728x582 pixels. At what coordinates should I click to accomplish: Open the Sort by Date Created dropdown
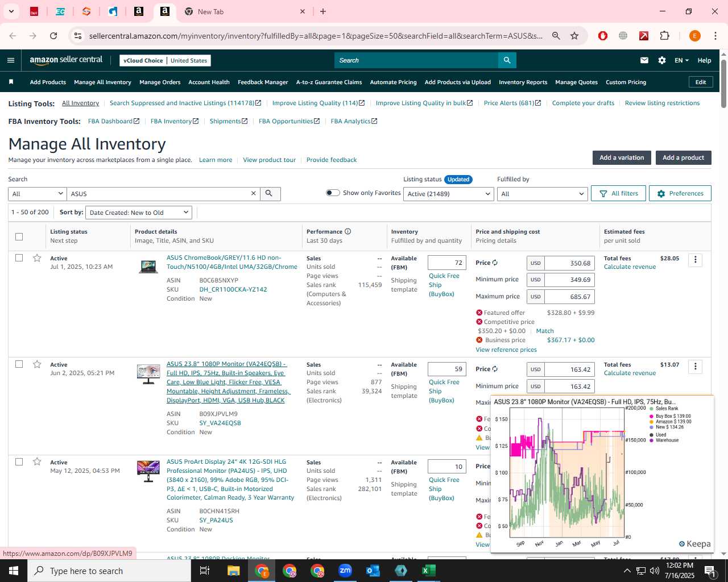tap(139, 213)
